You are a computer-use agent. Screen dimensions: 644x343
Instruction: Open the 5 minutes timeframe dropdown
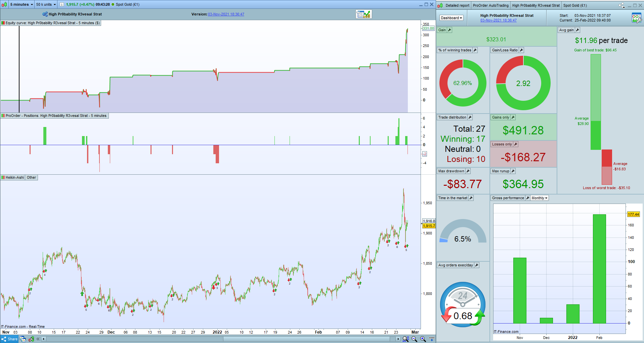point(22,4)
